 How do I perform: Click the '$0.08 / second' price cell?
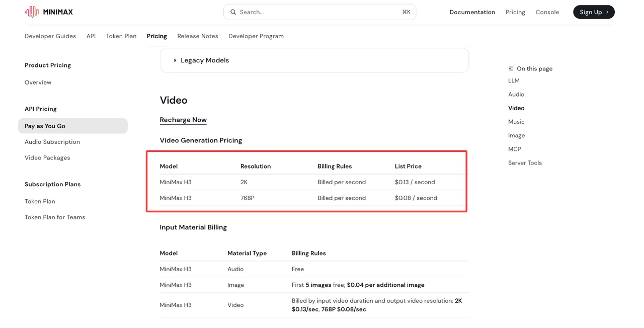(416, 198)
